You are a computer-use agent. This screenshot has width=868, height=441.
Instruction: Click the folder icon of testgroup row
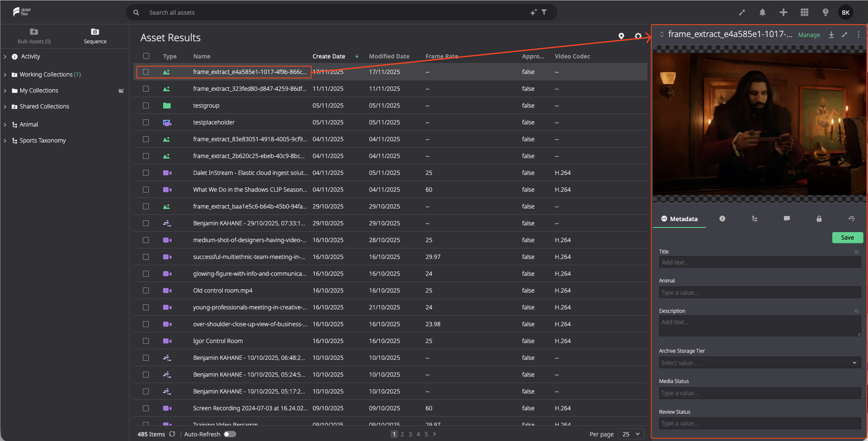tap(167, 106)
